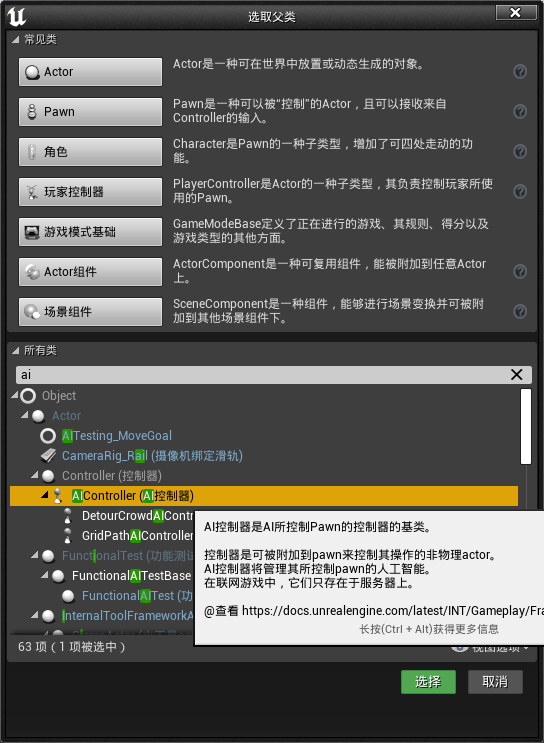This screenshot has width=544, height=743.
Task: Click the FunctionalAITest sphere icon
Action: pos(68,596)
